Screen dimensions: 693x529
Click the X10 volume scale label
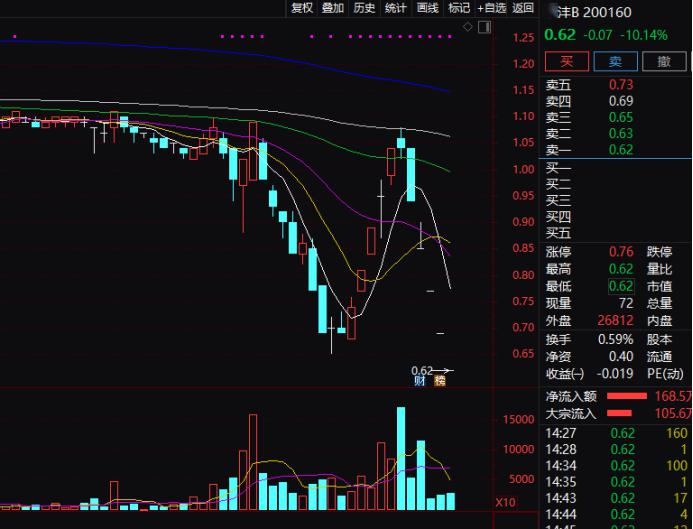tap(505, 502)
